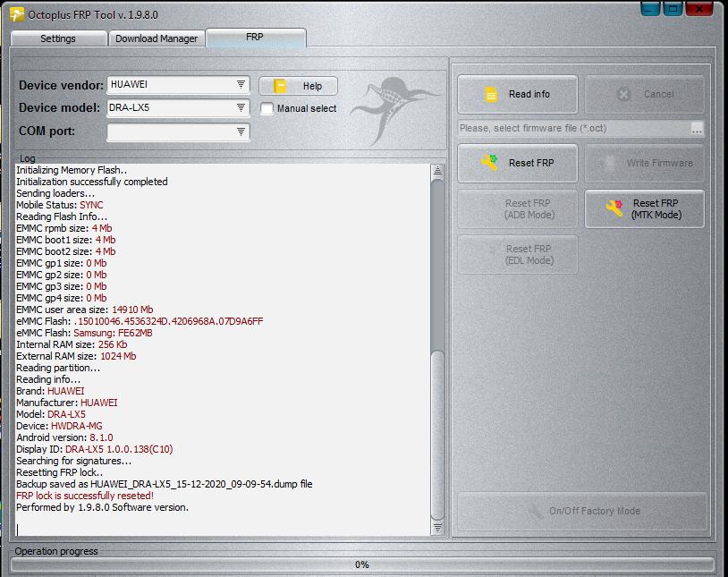Click log line 'eMMC Flash: Samsung: FE62MB'
The width and height of the screenshot is (728, 577).
84,333
